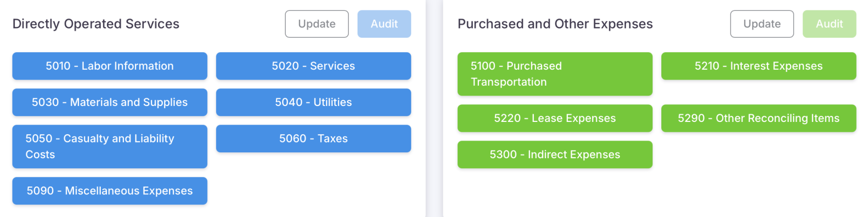Open 5100 - Purchased Transportation
This screenshot has width=868, height=217.
(554, 74)
